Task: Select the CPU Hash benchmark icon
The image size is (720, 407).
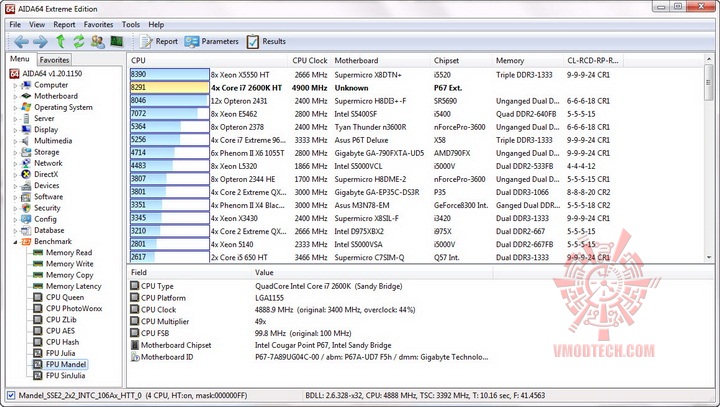Action: (x=38, y=342)
